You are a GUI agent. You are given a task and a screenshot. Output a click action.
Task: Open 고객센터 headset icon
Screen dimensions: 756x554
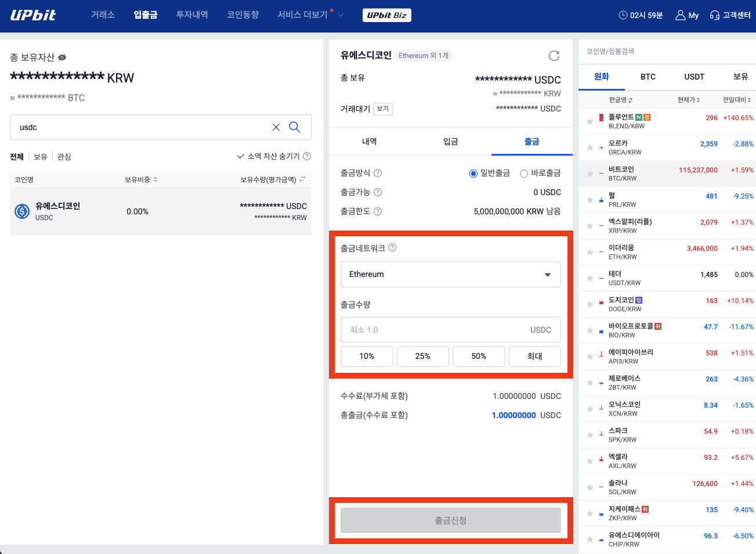click(x=715, y=15)
